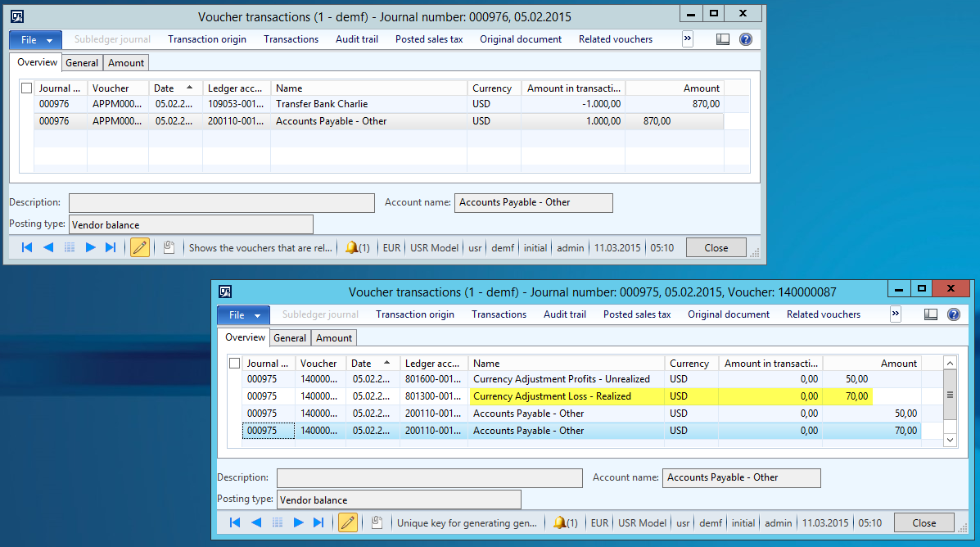The height and width of the screenshot is (547, 980).
Task: Tick the select-all checkbox in the lower grid
Action: coord(235,364)
